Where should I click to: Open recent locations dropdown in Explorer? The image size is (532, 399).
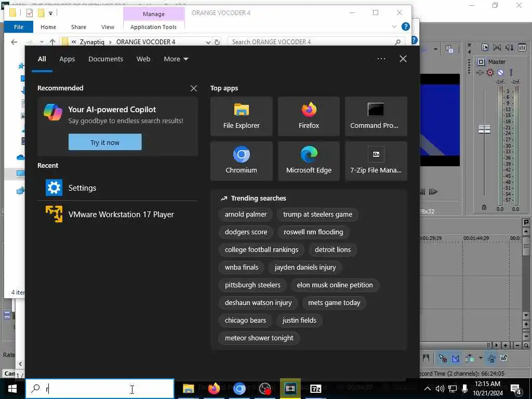[42, 42]
